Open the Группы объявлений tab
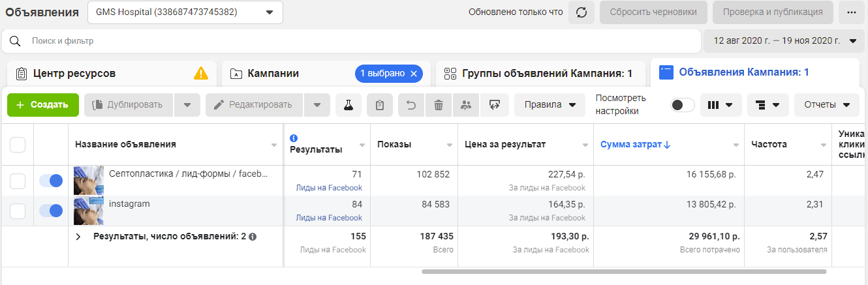The image size is (868, 285). pyautogui.click(x=539, y=73)
